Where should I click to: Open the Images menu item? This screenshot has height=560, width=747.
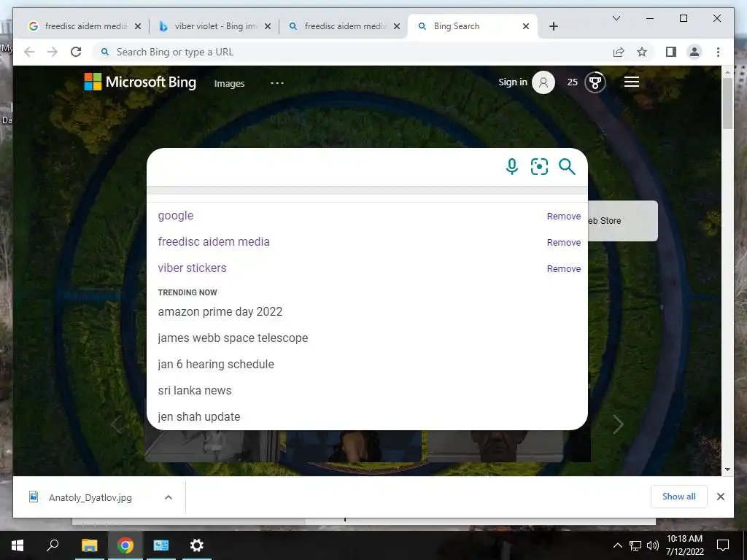pos(229,83)
